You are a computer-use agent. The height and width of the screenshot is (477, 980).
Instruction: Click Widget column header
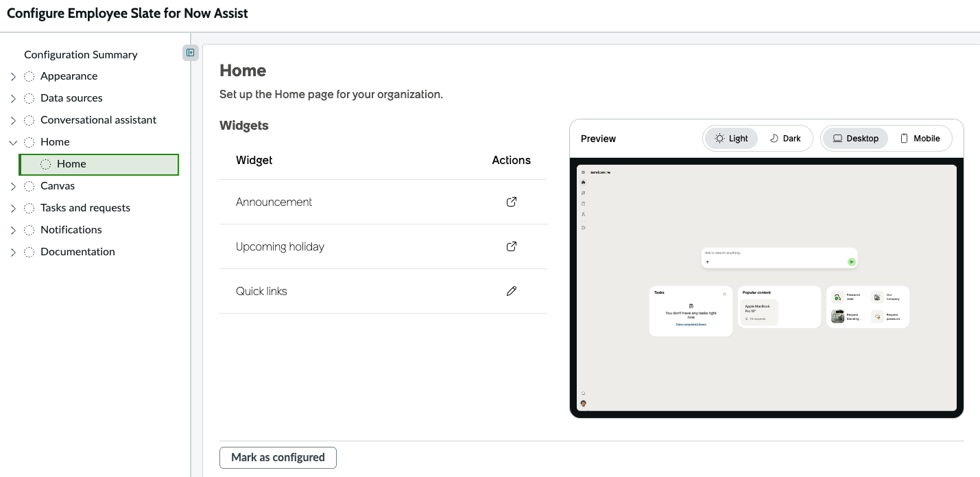[254, 160]
